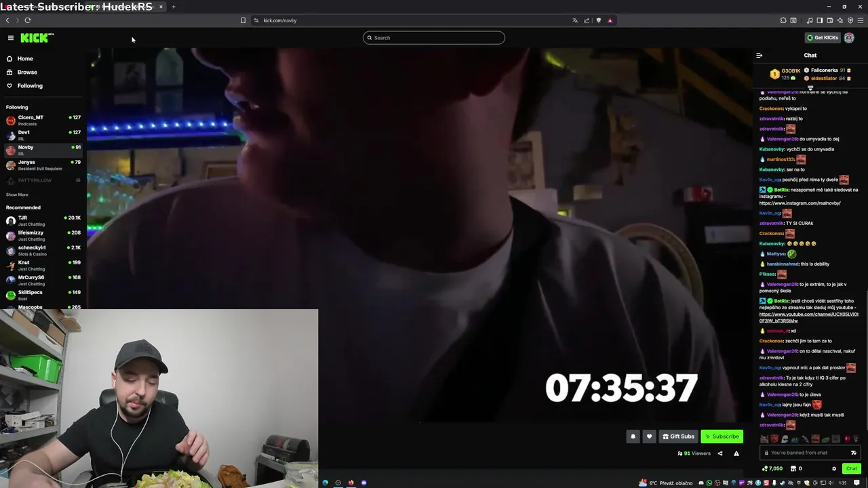This screenshot has height=488, width=868.
Task: Open recommended channel SkillSpecs
Action: pos(43,296)
